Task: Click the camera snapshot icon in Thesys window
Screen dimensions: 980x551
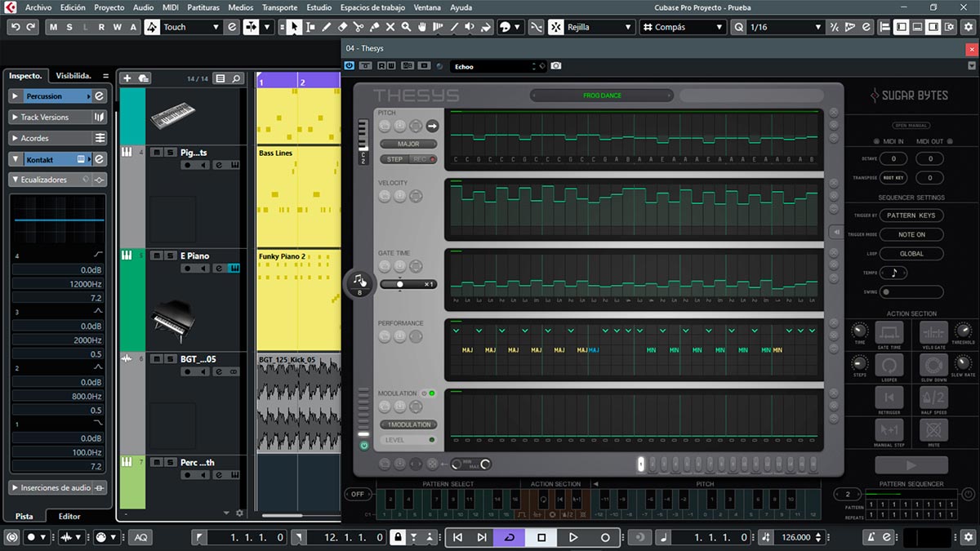Action: click(556, 65)
